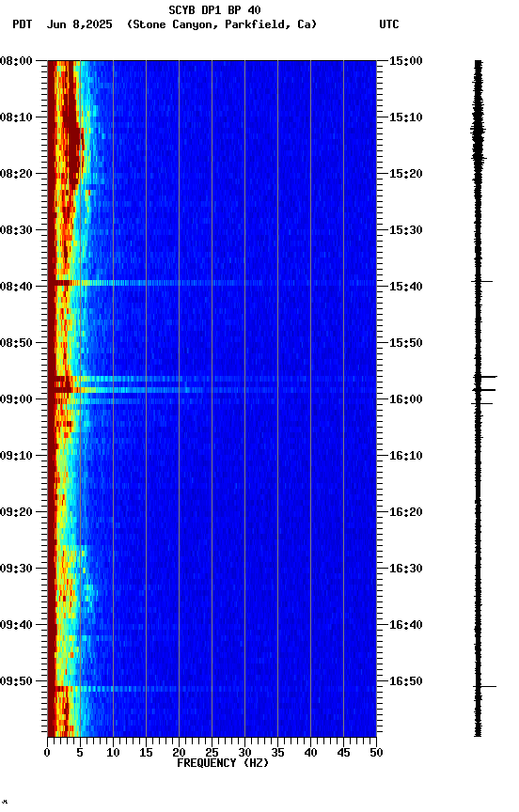The image size is (519, 812).
Task: Click the title text 'SCYB DP1 BP 40'
Action: coord(214,10)
